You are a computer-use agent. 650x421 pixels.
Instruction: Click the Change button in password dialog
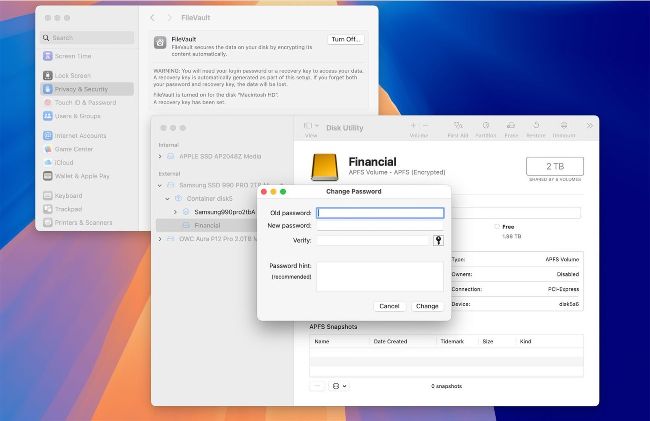(427, 306)
